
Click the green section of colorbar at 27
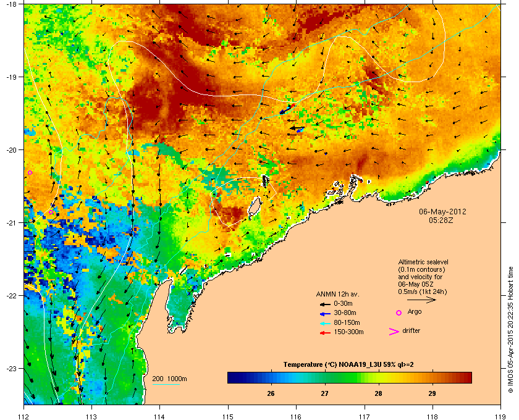point(325,377)
